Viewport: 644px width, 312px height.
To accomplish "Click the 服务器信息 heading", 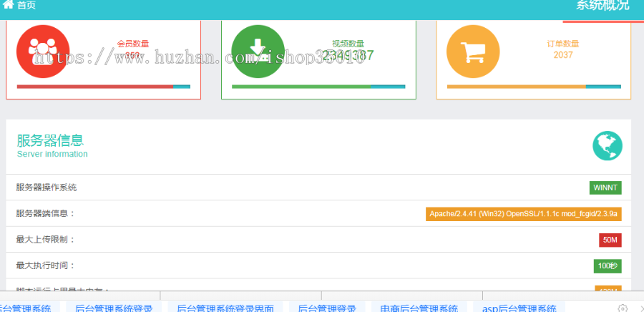I will (50, 140).
